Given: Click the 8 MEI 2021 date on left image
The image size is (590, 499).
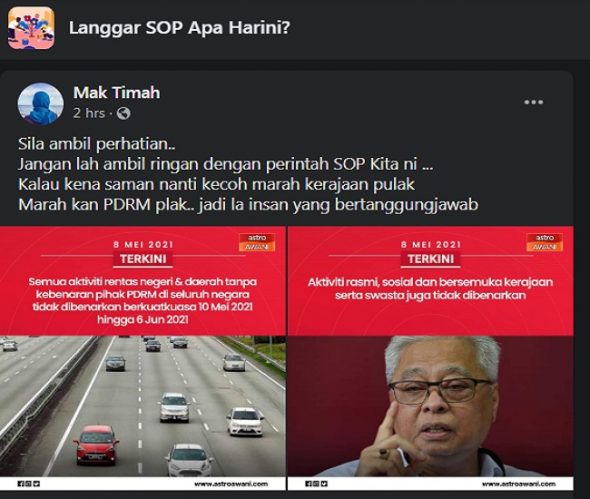Looking at the screenshot, I should pos(143,245).
